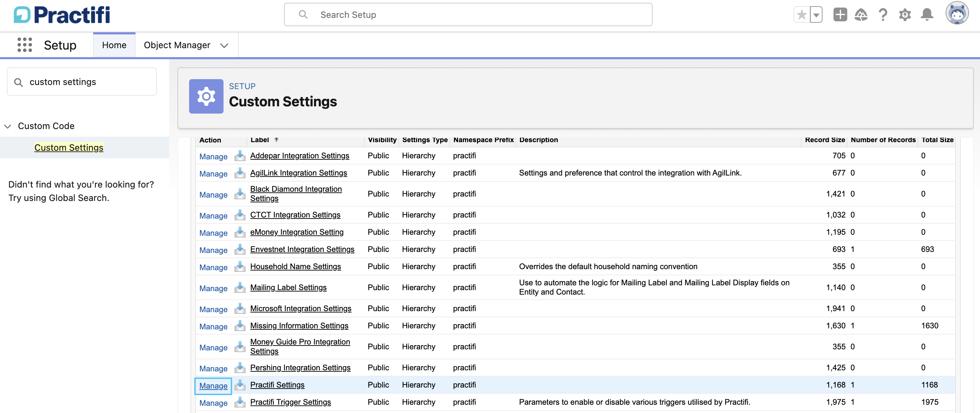Open Microsoft Integration Settings label link
Image resolution: width=980 pixels, height=413 pixels.
[x=301, y=308]
